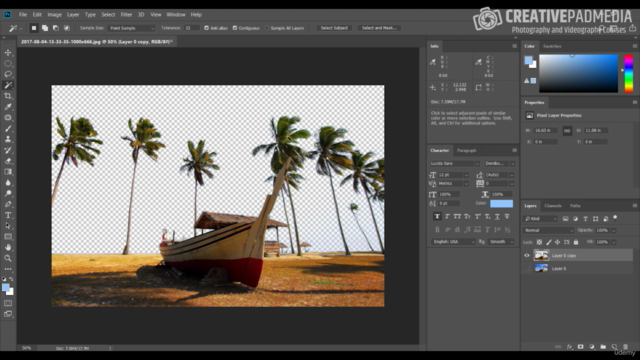The image size is (640, 360).
Task: Open the Filter menu
Action: coord(126,15)
